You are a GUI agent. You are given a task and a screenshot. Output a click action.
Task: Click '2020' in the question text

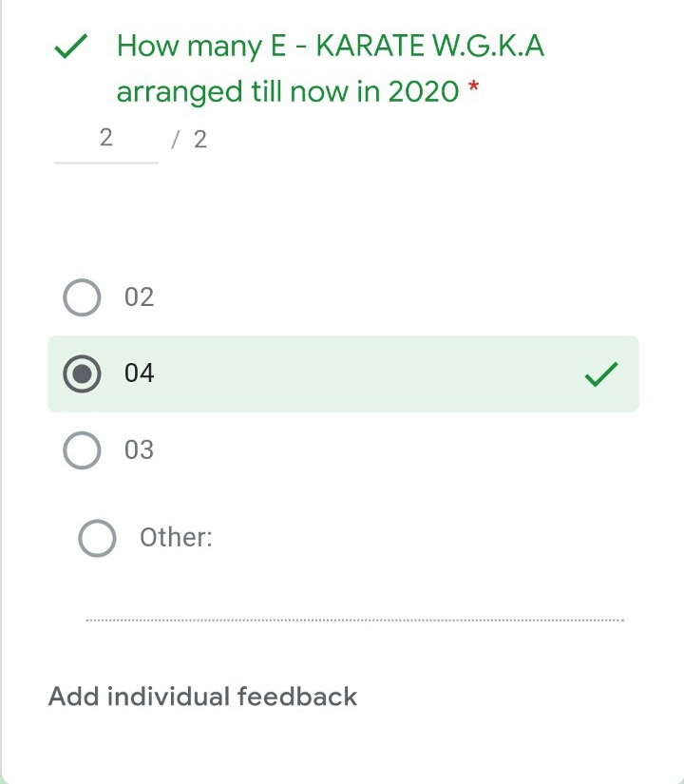click(423, 92)
